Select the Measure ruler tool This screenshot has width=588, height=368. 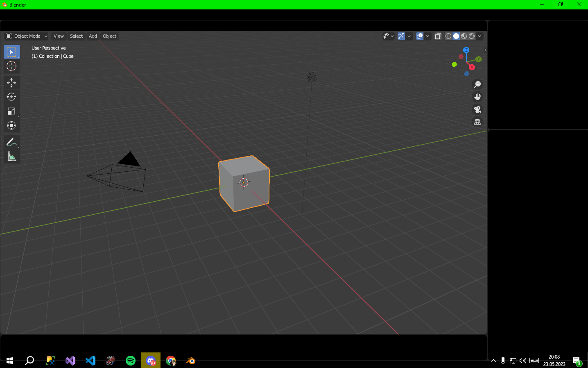tap(11, 157)
